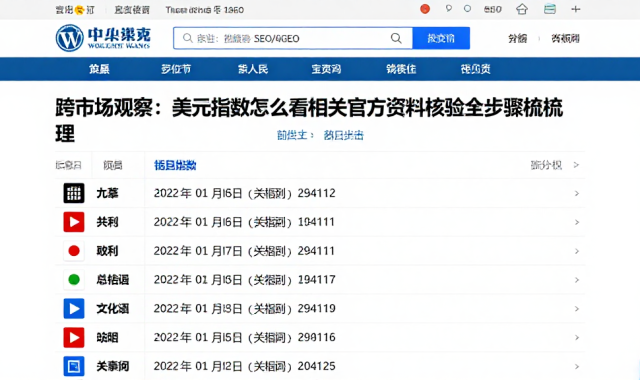Image resolution: width=640 pixels, height=380 pixels.
Task: Click the row name beside blue play icon
Action: 113,309
